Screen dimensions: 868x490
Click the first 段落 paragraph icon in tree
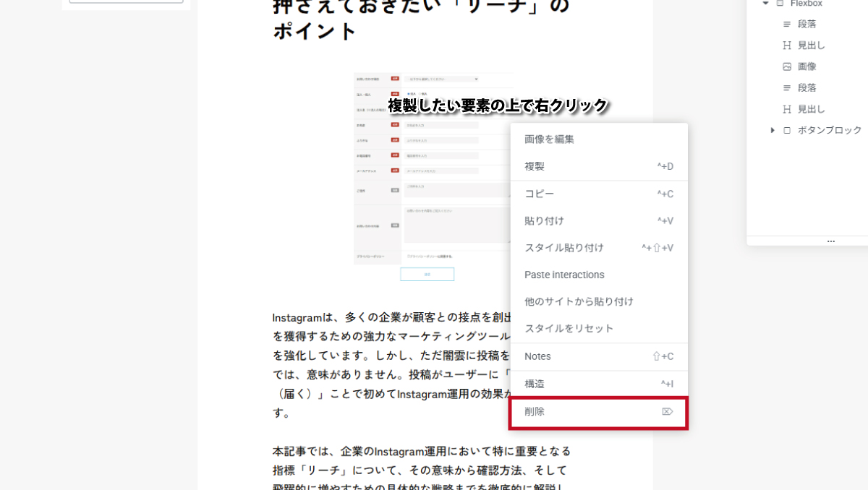[x=787, y=25]
